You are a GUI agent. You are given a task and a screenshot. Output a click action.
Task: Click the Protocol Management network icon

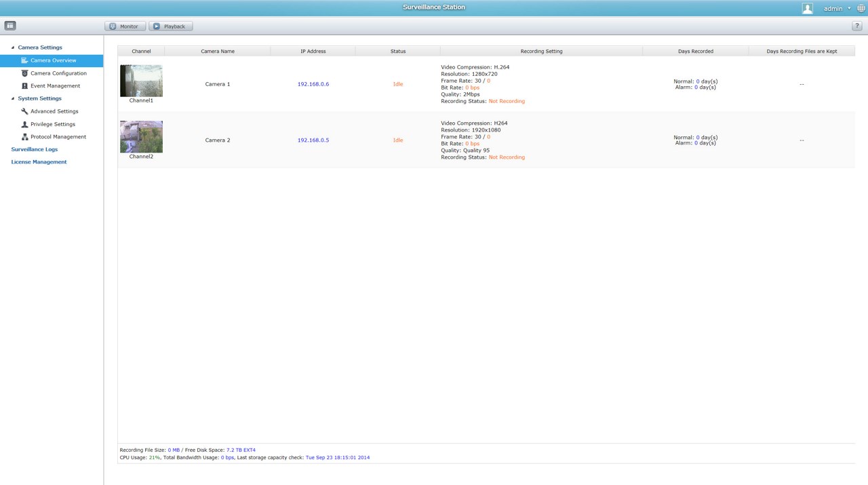coord(24,137)
